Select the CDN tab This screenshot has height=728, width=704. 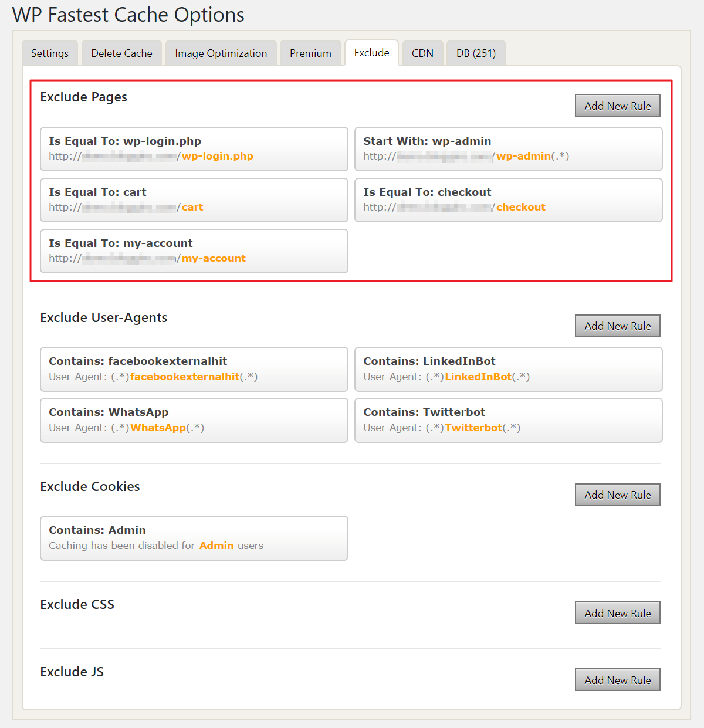tap(422, 53)
